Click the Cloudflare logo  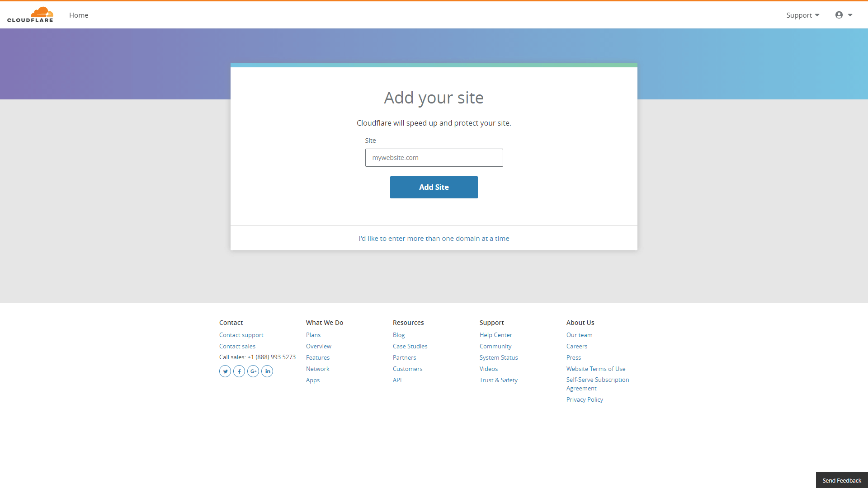pyautogui.click(x=30, y=14)
